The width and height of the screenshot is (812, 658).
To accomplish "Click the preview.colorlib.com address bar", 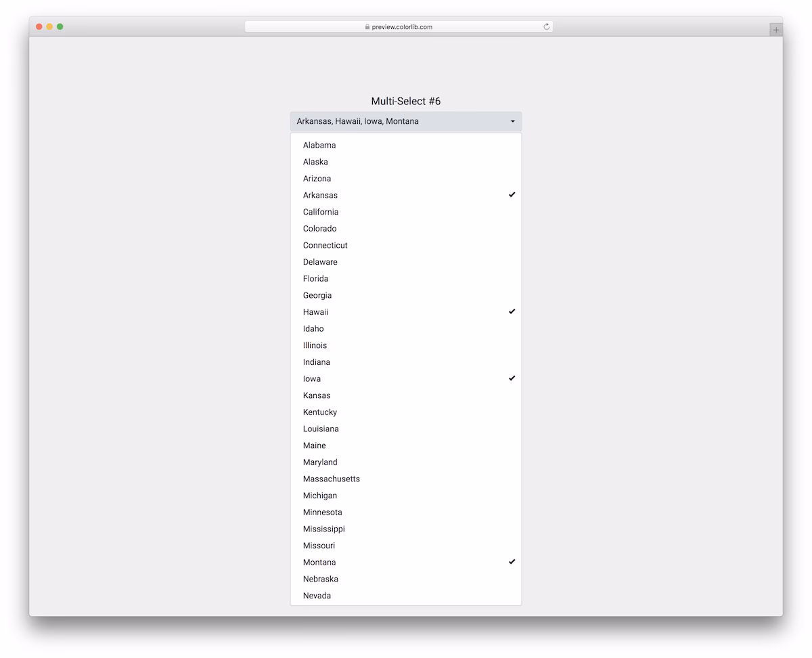I will click(x=399, y=27).
